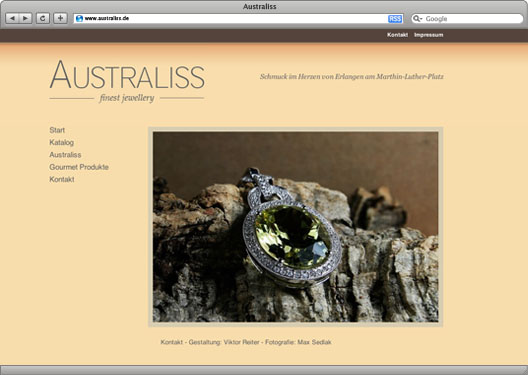
Task: Click footer text 'Gestaltung: Viktor Reiter'
Action: 224,342
